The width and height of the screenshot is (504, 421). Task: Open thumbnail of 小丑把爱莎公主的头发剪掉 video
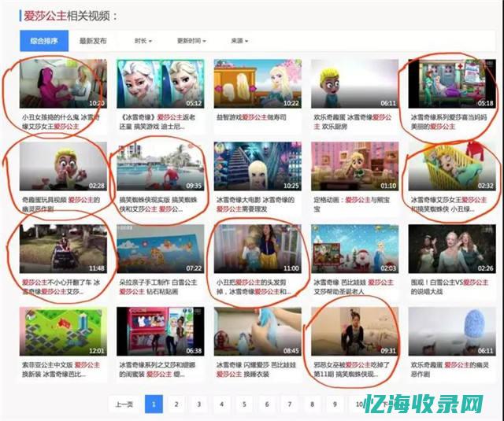[258, 249]
